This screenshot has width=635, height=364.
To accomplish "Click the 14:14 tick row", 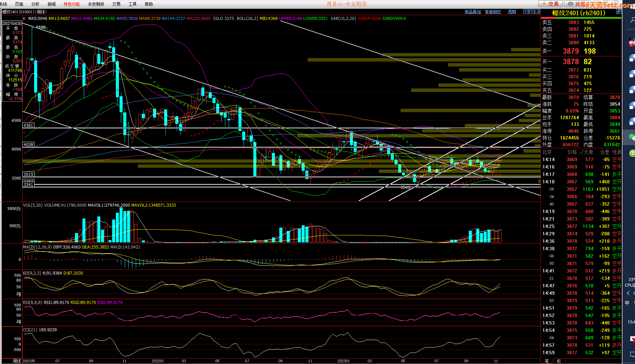I will [581, 159].
